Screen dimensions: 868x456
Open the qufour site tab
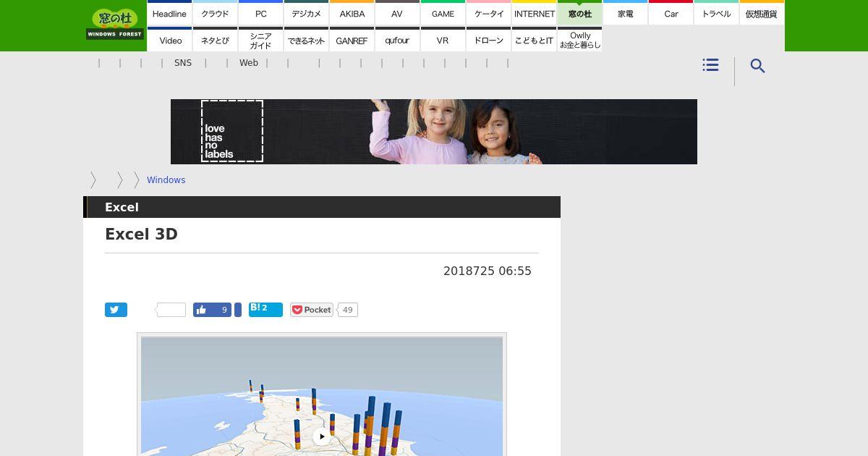pyautogui.click(x=397, y=40)
